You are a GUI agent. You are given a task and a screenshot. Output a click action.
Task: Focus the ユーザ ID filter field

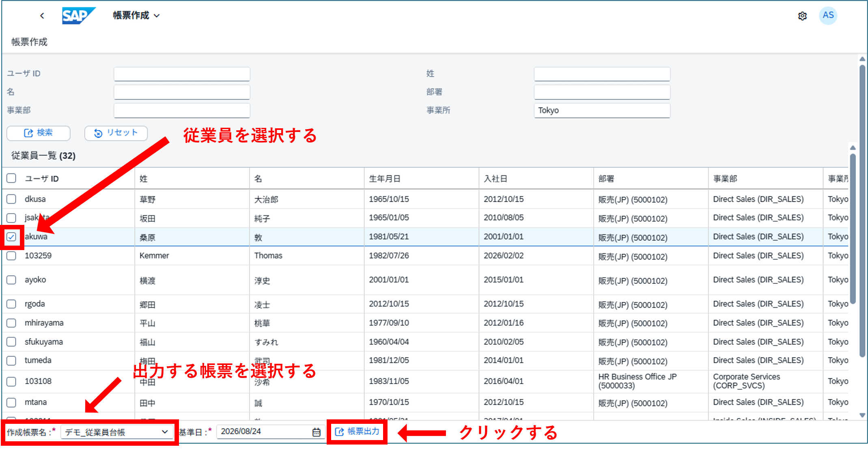click(x=182, y=74)
